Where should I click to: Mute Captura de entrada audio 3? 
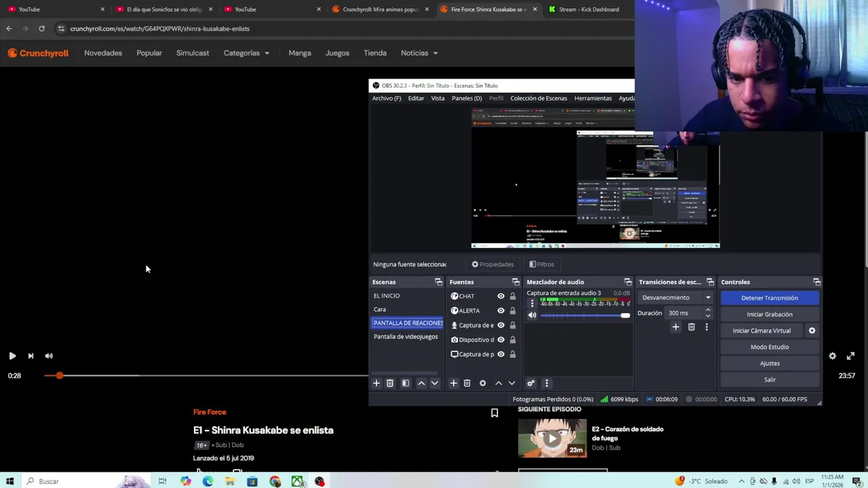pyautogui.click(x=532, y=315)
